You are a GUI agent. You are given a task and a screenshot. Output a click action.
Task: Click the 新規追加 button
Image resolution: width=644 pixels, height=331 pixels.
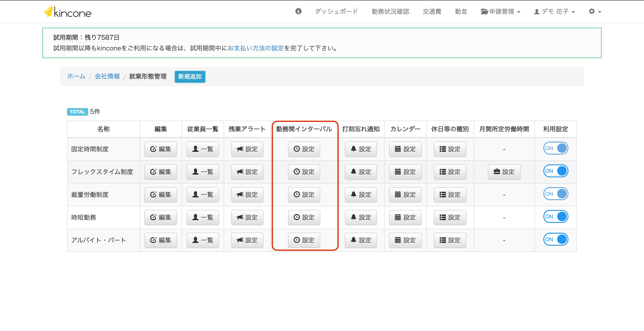190,77
